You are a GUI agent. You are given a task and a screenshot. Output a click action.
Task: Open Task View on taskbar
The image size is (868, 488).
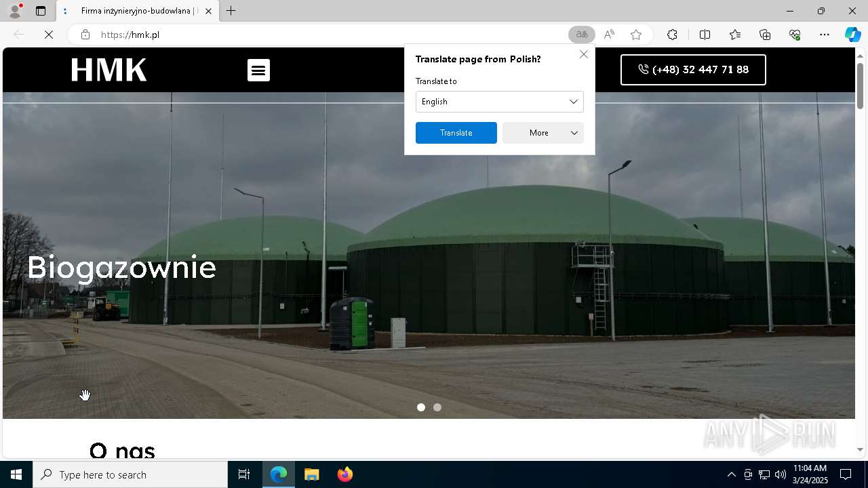(x=244, y=474)
